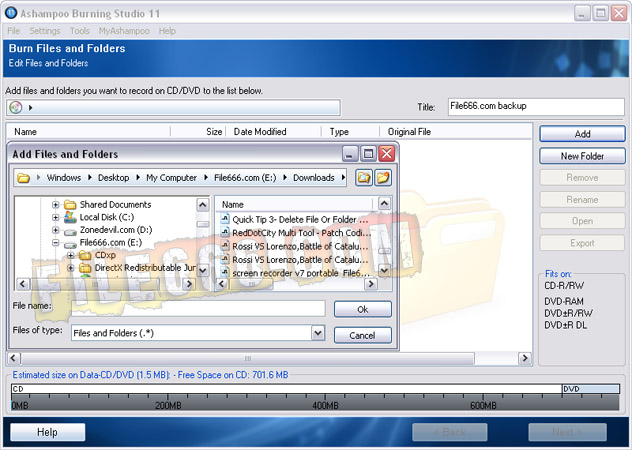This screenshot has width=632, height=450.
Task: Expand the Local Disk (C:) node
Action: pos(55,217)
